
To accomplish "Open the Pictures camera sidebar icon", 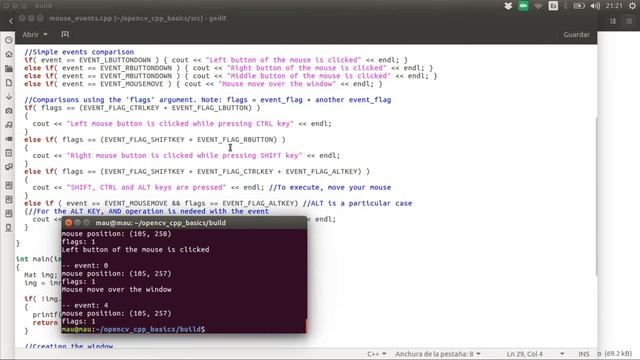I will (9, 111).
